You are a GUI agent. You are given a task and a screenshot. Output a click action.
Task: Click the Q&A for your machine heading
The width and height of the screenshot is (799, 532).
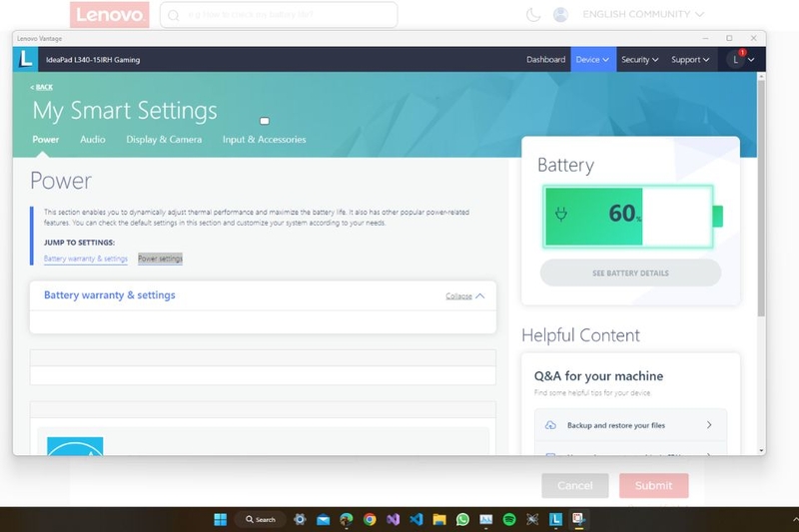598,376
